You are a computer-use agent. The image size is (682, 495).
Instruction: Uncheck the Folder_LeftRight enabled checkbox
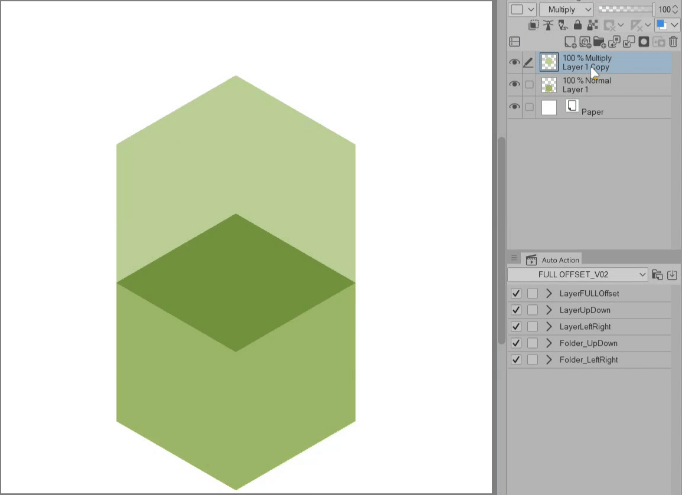[516, 359]
